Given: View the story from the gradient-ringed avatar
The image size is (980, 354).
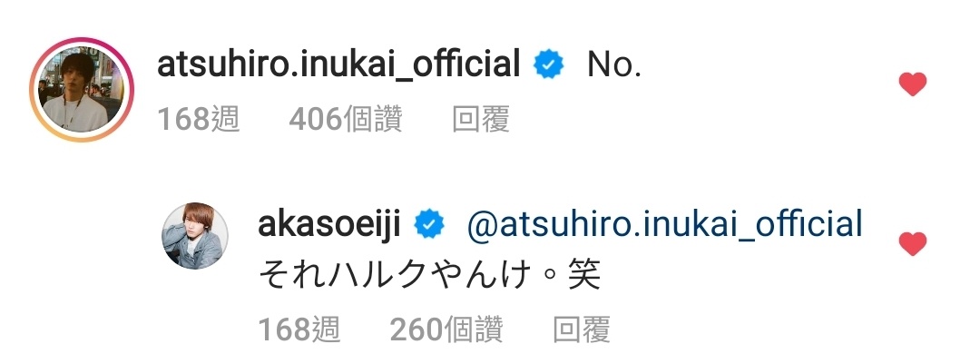Looking at the screenshot, I should [x=82, y=90].
